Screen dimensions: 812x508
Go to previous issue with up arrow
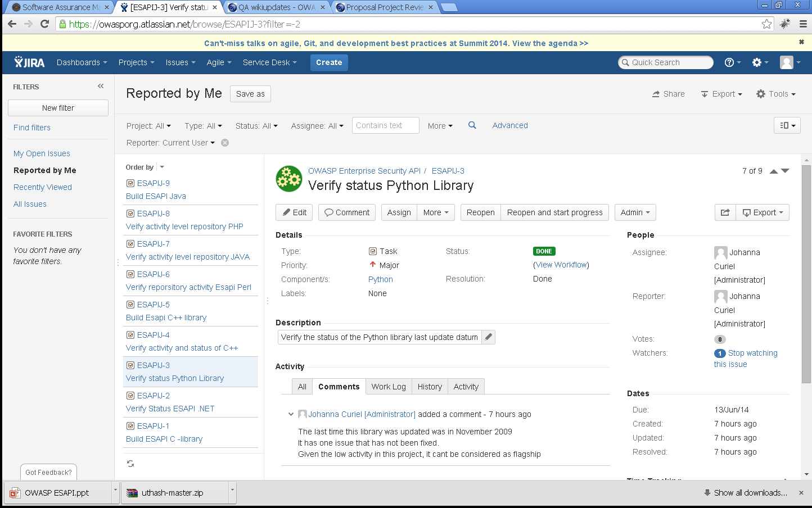click(774, 171)
